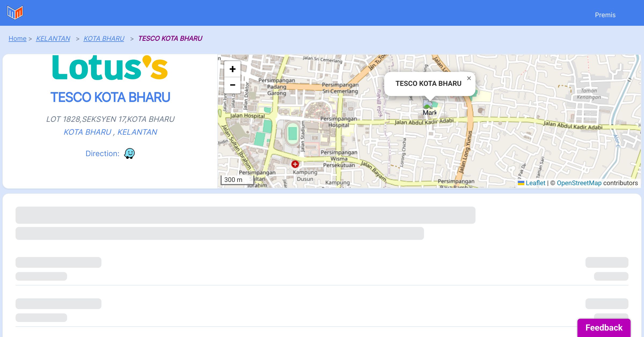
Task: Click the red hospital cross on map
Action: [x=295, y=164]
